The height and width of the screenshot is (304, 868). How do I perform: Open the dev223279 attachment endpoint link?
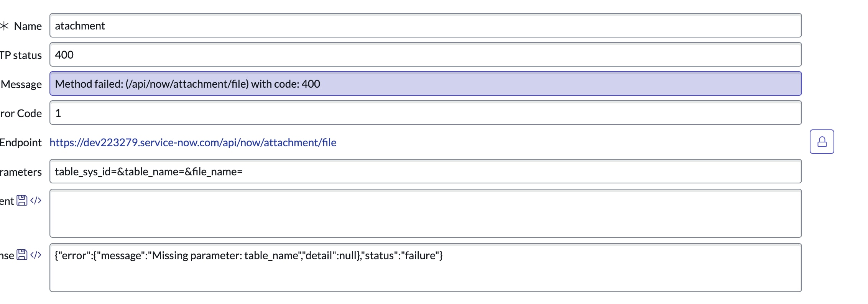192,142
